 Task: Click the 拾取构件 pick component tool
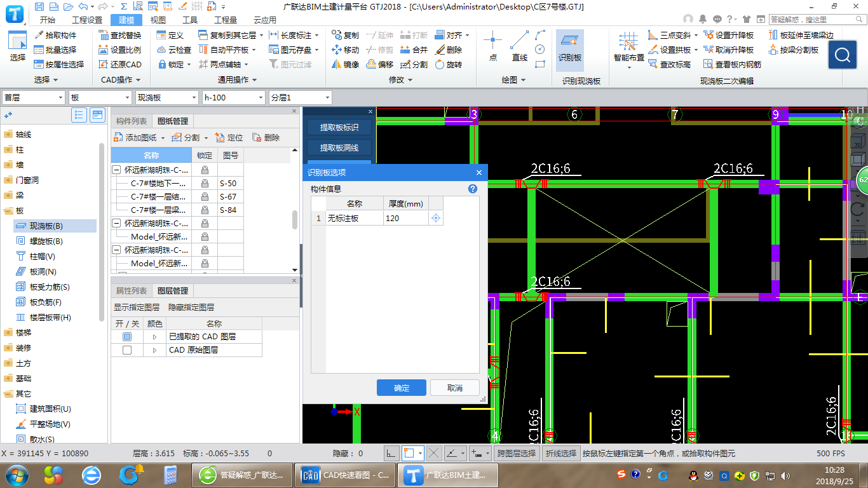coord(55,35)
